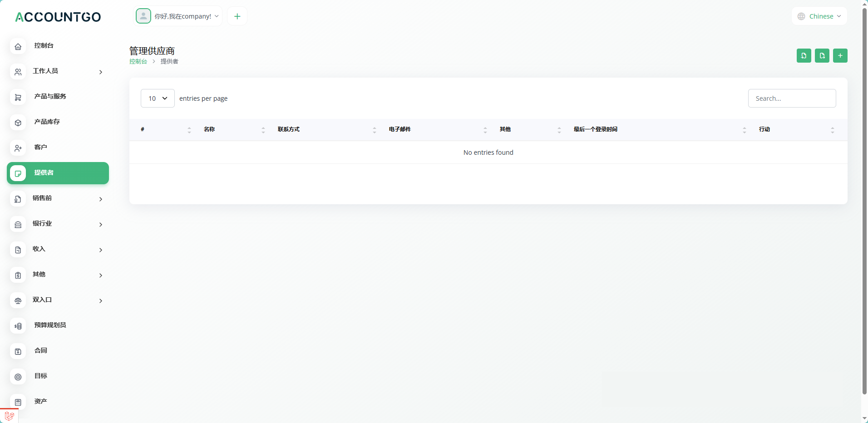Click the user avatar icon in header
The image size is (868, 423).
pos(143,16)
